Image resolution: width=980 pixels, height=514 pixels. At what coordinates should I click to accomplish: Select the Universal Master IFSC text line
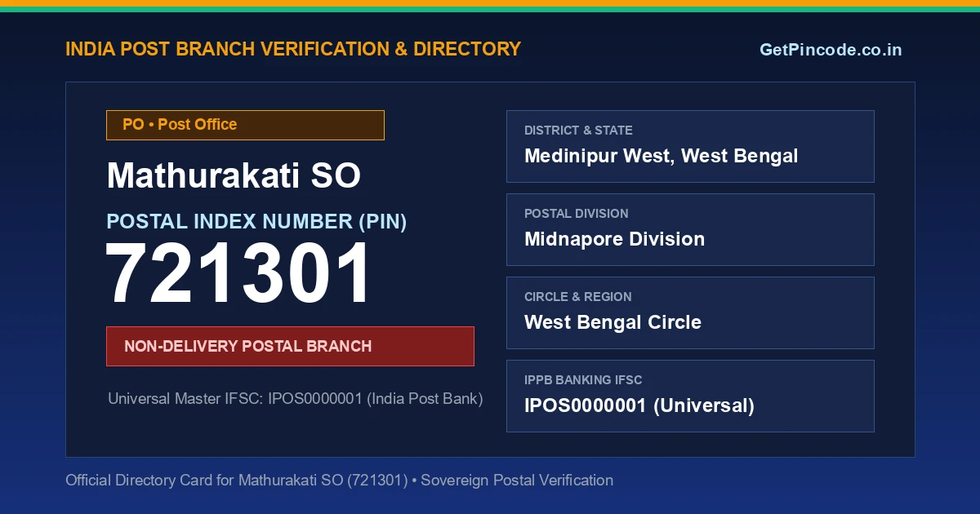296,399
